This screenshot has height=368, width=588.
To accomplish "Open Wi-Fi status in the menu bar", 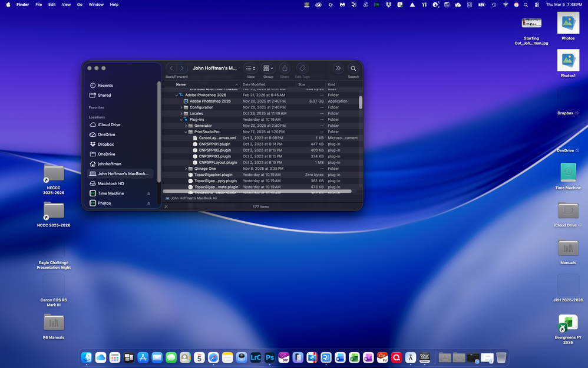I will (506, 5).
